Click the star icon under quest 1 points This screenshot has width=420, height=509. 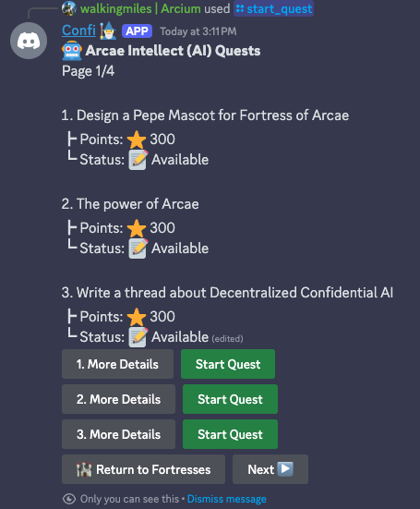(137, 139)
